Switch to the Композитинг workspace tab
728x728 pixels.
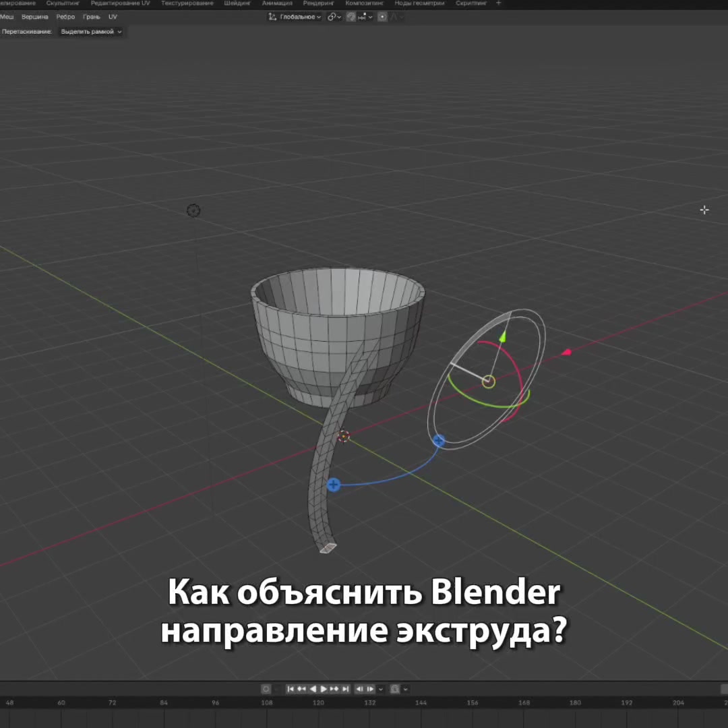(365, 3)
